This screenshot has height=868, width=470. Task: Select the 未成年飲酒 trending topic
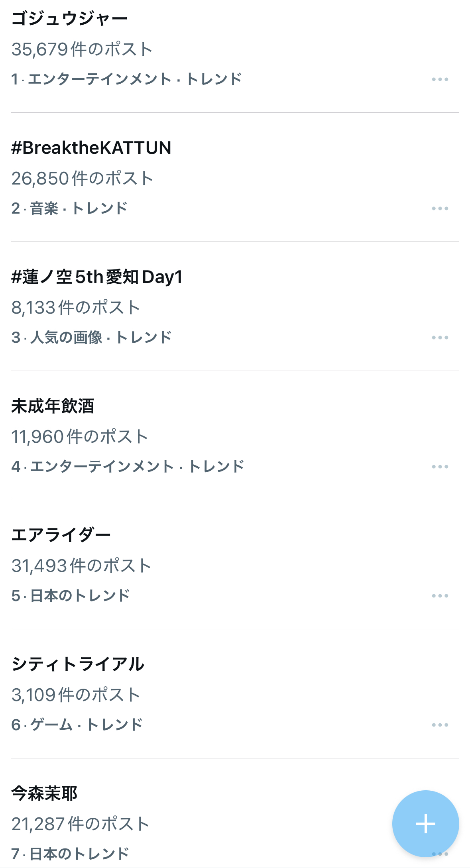pyautogui.click(x=53, y=406)
